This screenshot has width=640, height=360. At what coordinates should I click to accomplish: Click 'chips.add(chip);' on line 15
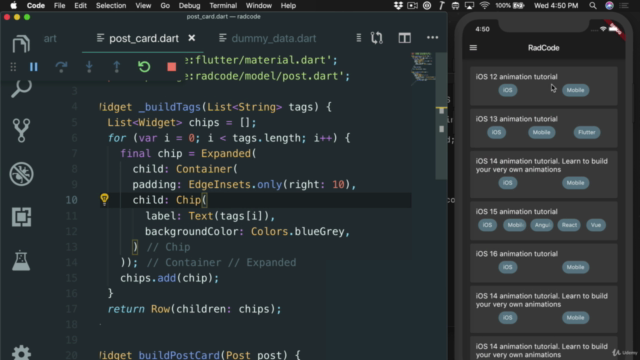point(169,278)
